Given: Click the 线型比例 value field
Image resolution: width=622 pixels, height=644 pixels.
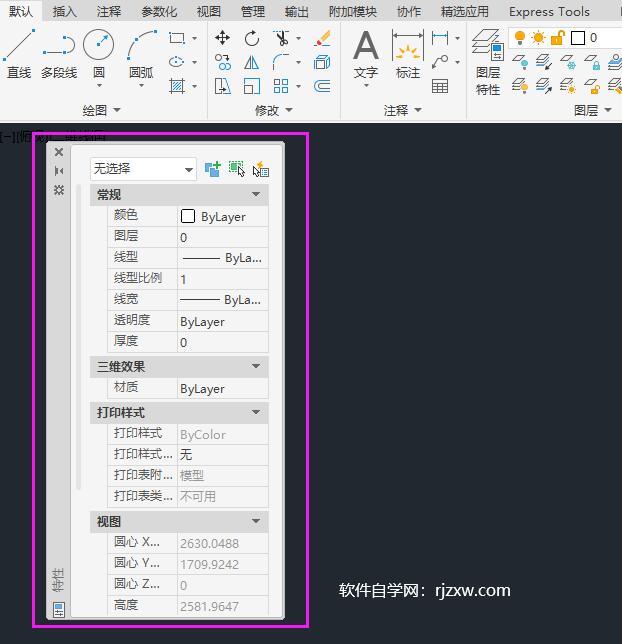Looking at the screenshot, I should click(x=223, y=279).
